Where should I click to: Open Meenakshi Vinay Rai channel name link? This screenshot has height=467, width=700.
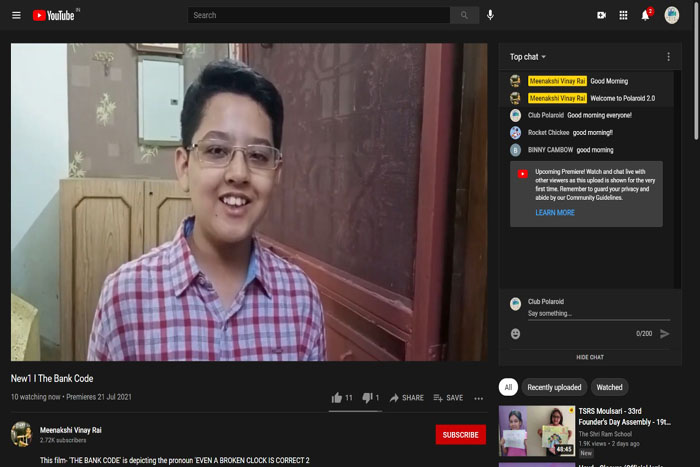point(71,430)
